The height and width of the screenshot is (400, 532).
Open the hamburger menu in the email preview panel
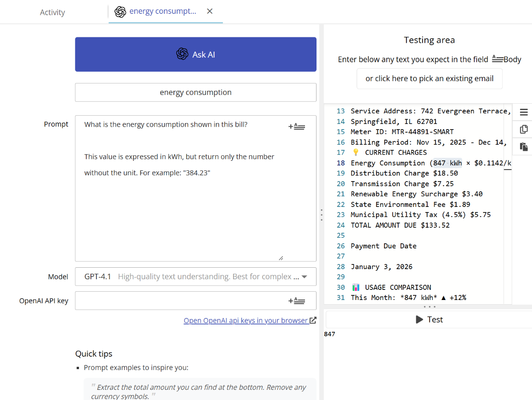click(x=523, y=112)
